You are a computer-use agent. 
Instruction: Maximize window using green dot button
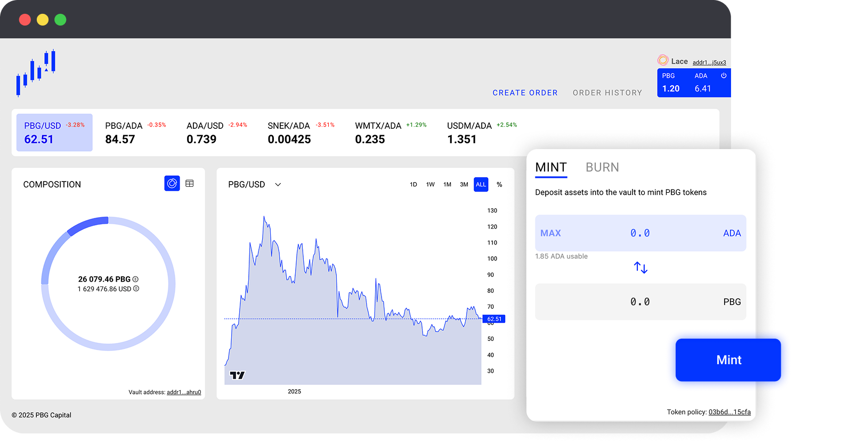point(61,20)
